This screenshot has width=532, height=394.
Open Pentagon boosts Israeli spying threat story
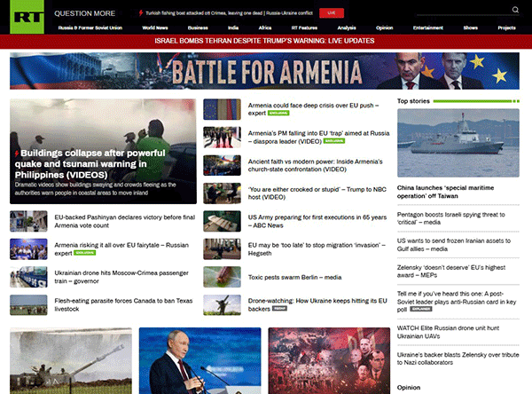tap(451, 218)
